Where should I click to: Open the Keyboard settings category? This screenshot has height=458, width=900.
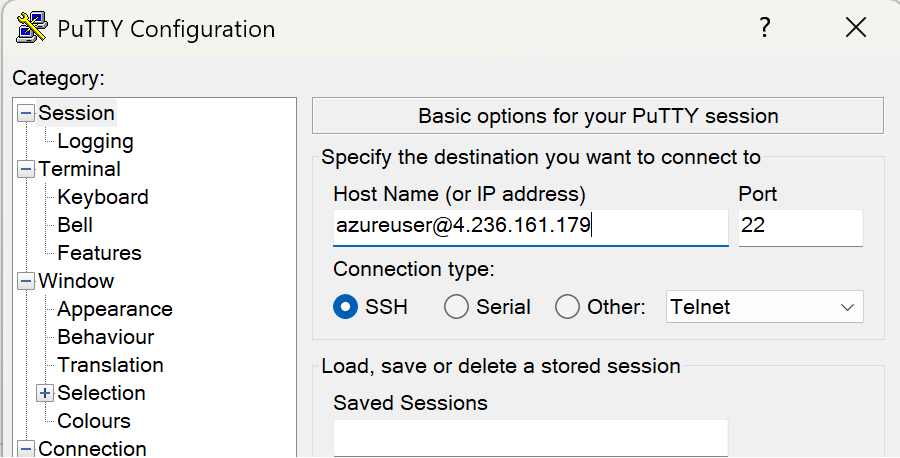[x=102, y=198]
